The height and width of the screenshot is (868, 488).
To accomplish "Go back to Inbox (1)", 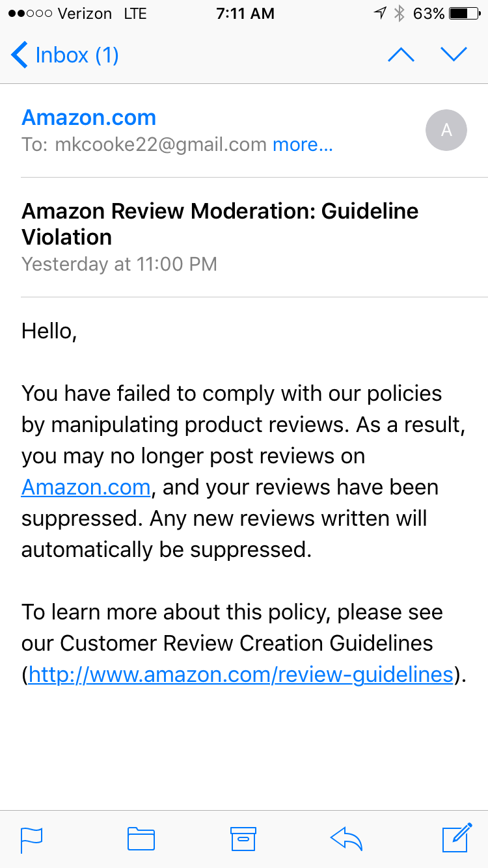I will coord(65,55).
